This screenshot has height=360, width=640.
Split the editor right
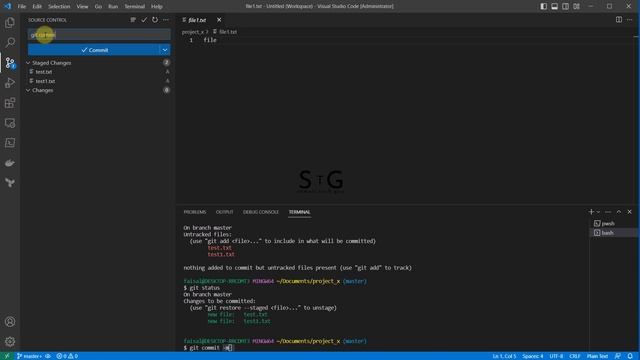(x=619, y=20)
